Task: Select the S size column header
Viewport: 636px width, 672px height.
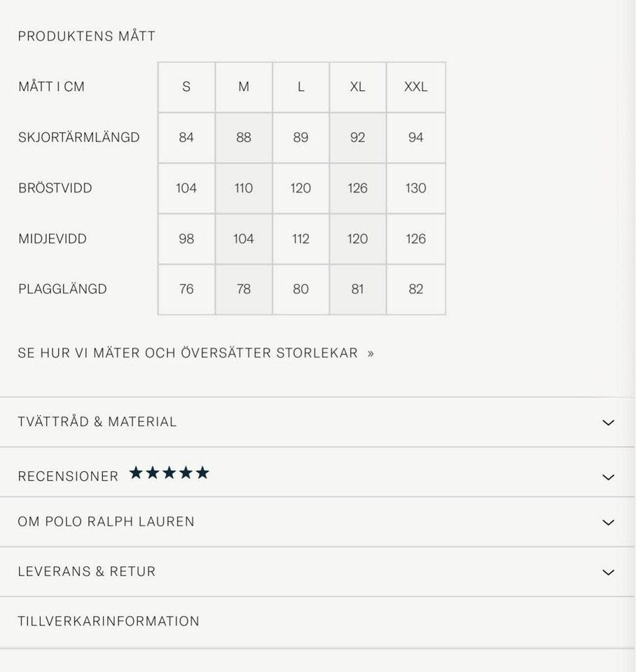Action: tap(186, 87)
